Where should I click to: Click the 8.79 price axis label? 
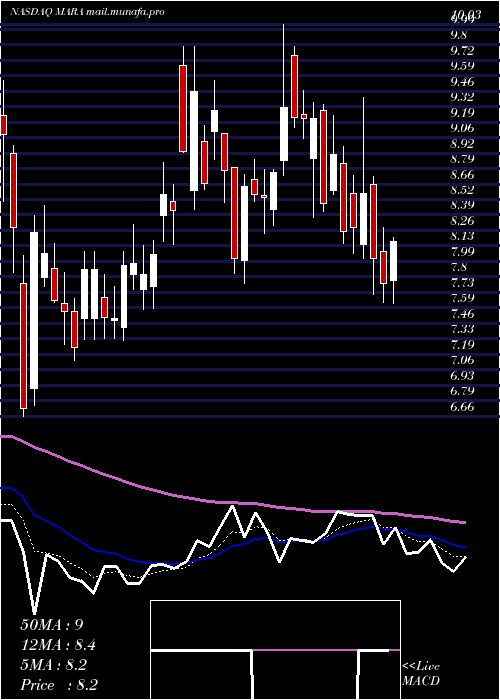click(462, 158)
